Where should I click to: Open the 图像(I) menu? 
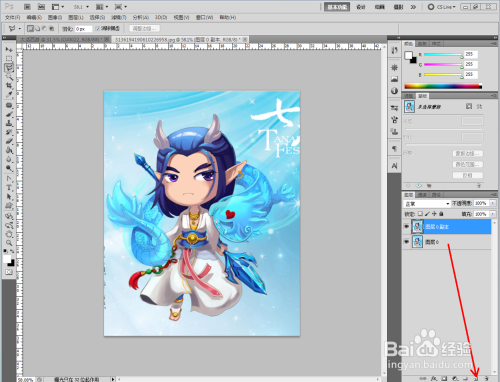[x=55, y=17]
